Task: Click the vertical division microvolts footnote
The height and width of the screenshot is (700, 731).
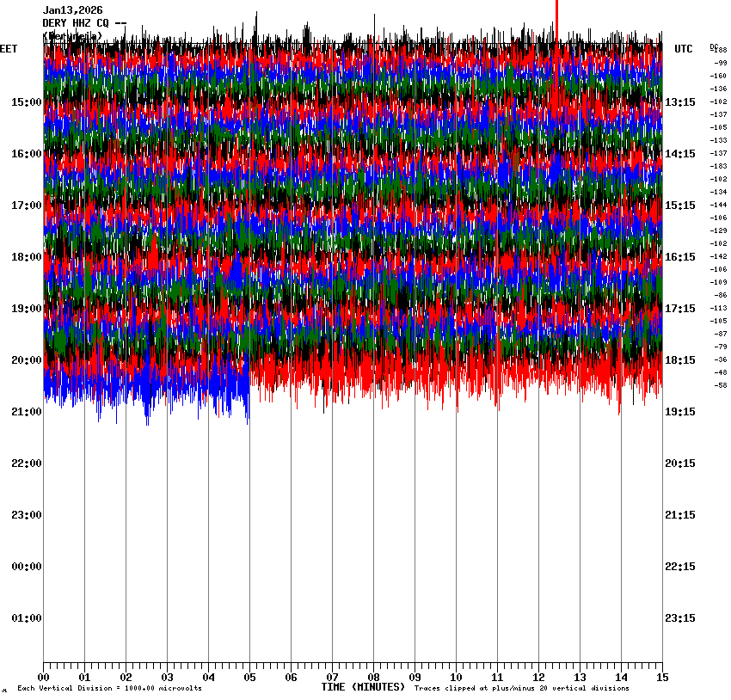Action: [x=109, y=689]
